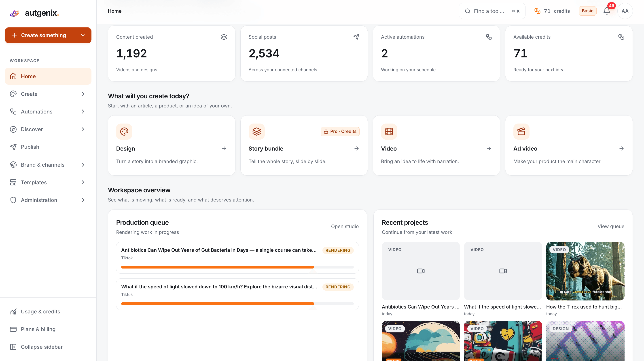The width and height of the screenshot is (644, 361).
Task: Expand the Administration sidebar section
Action: (x=83, y=200)
